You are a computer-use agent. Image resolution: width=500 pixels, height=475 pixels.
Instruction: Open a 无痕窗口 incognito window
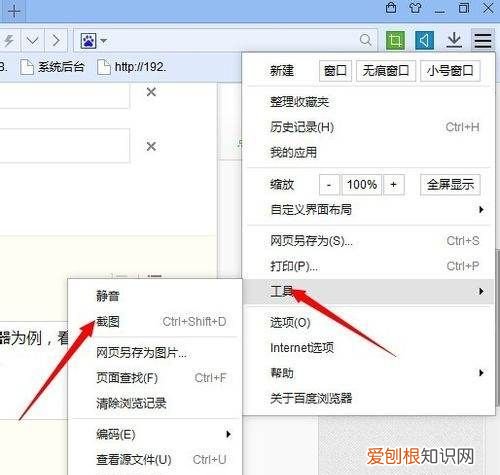click(386, 71)
